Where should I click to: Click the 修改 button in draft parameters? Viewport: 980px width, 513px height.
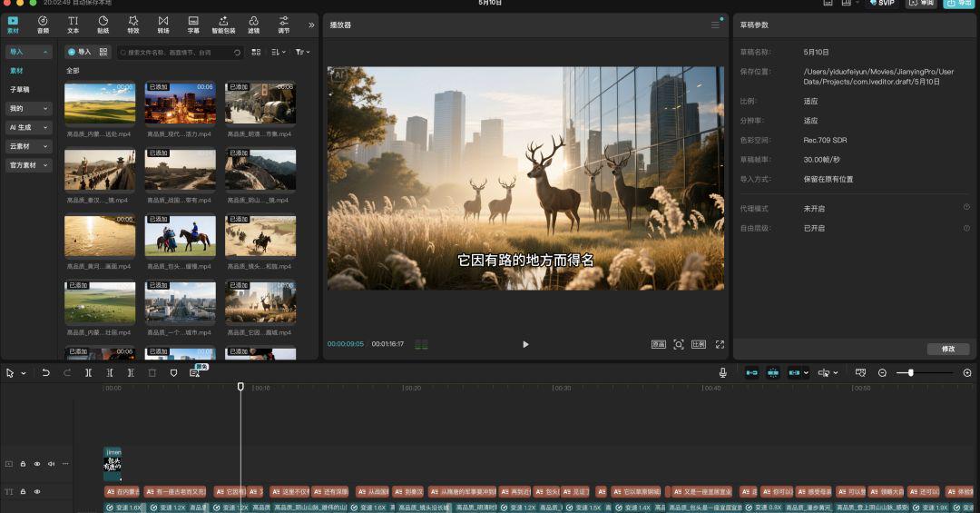(948, 349)
